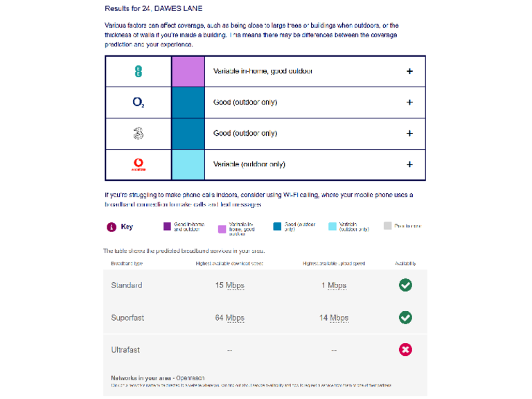Click the 15 Mbps download speed

point(229,285)
